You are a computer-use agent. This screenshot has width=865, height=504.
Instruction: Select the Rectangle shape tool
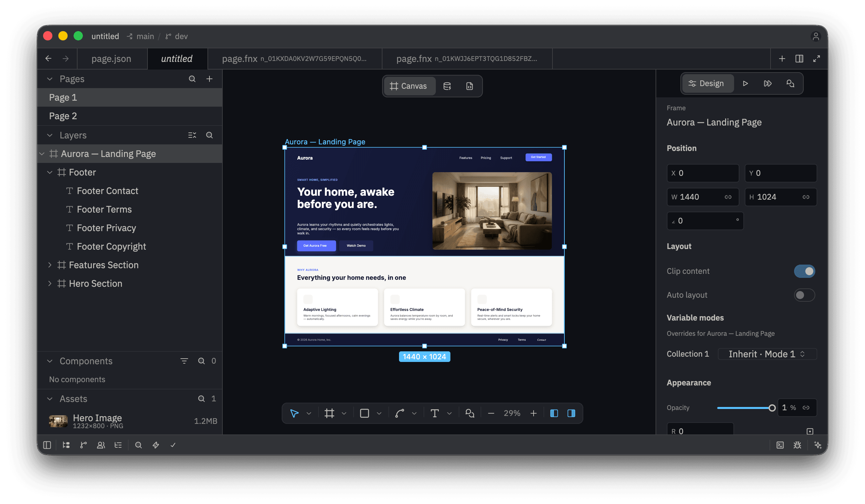click(x=364, y=413)
